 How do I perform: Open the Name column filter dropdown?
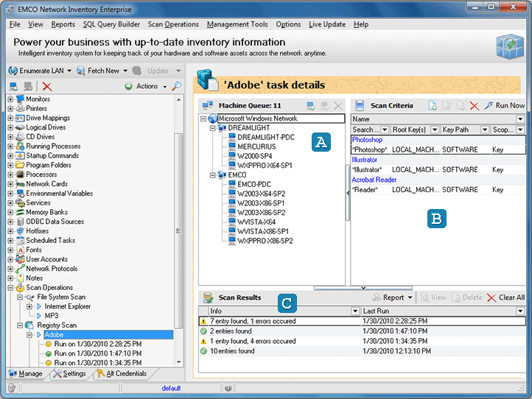pyautogui.click(x=520, y=119)
